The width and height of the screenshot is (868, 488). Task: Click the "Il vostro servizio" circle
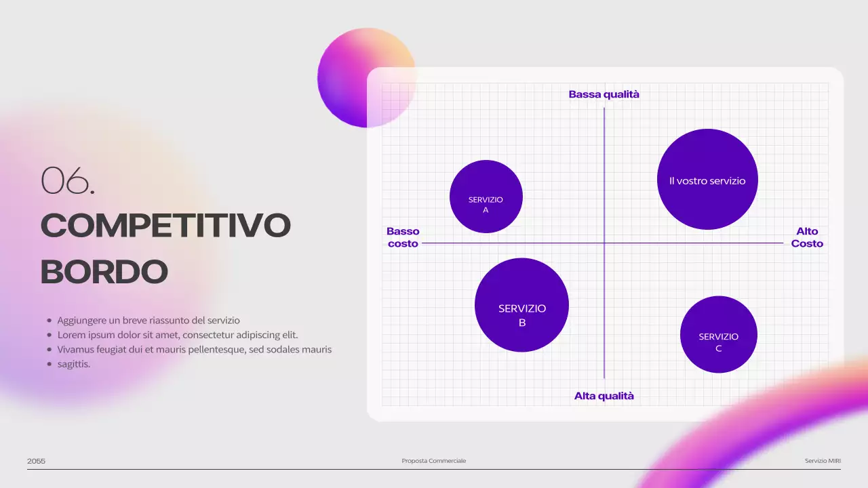pos(707,180)
